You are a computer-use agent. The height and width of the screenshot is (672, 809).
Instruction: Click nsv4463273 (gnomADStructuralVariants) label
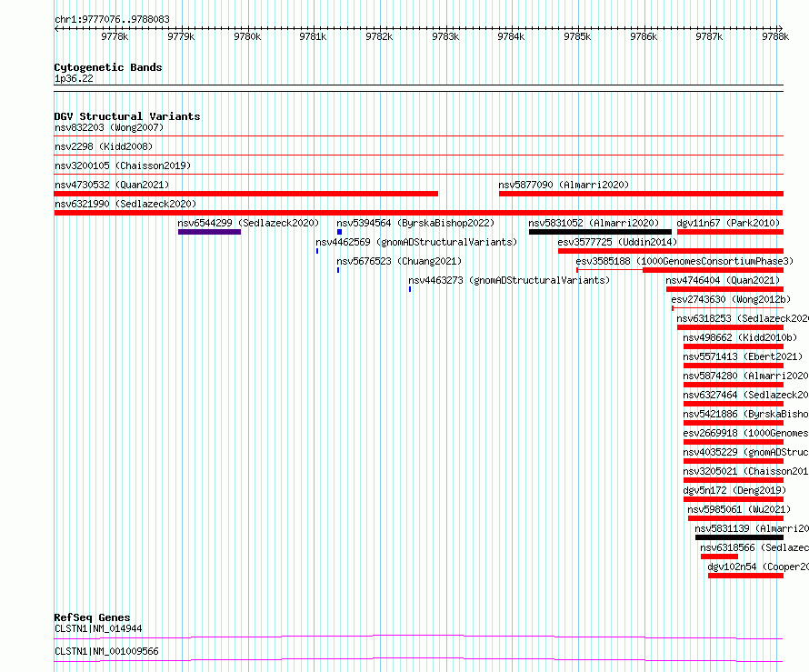pos(509,280)
